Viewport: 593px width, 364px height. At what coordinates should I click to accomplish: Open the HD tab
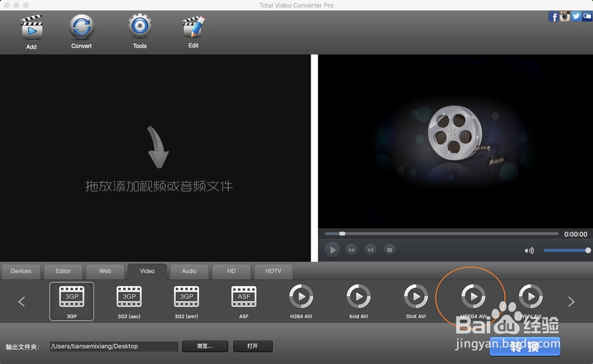pyautogui.click(x=231, y=271)
